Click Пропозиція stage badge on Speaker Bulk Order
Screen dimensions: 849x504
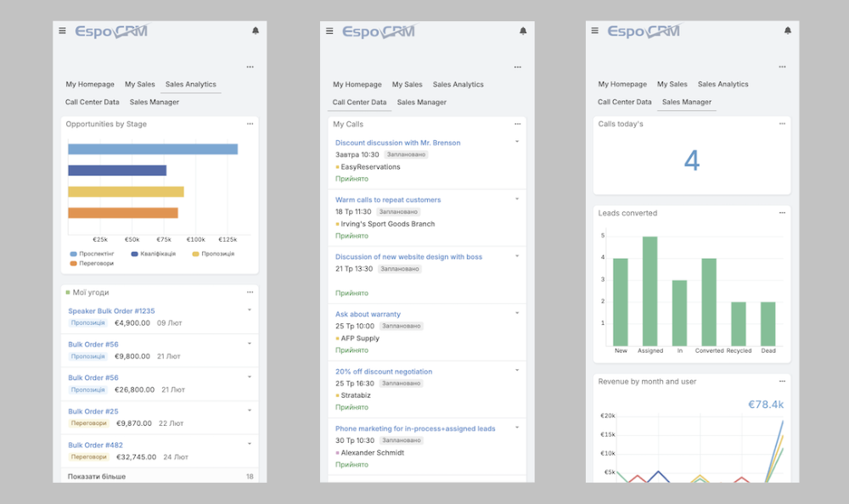click(x=87, y=323)
